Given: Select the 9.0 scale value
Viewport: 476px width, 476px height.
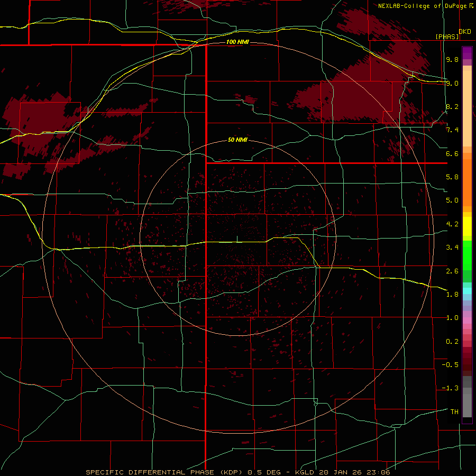Looking at the screenshot, I should click(x=452, y=83).
